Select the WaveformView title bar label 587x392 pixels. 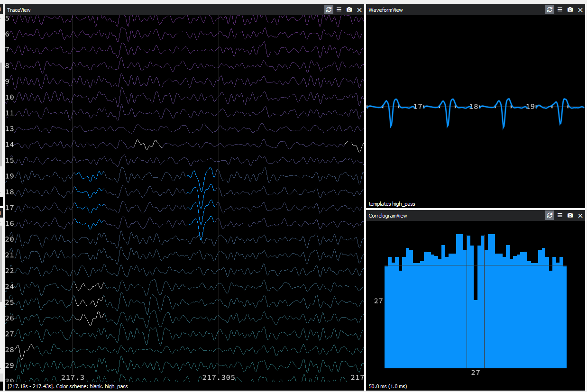385,10
